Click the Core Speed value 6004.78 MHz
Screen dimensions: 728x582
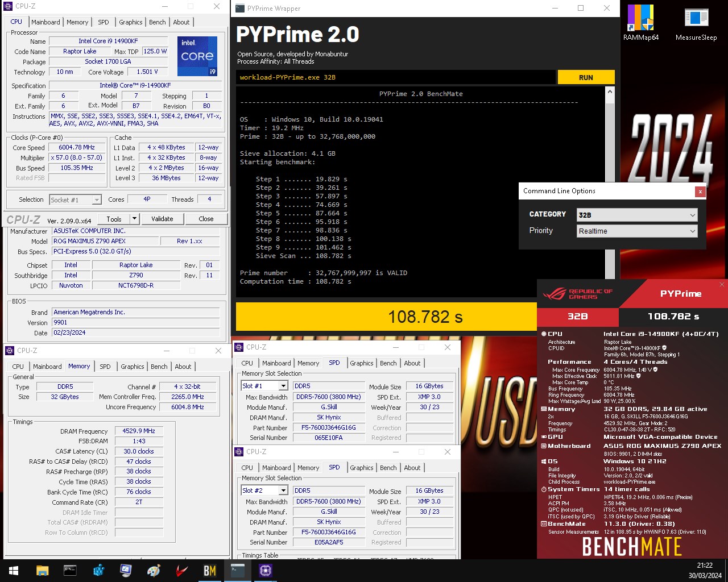click(x=77, y=147)
